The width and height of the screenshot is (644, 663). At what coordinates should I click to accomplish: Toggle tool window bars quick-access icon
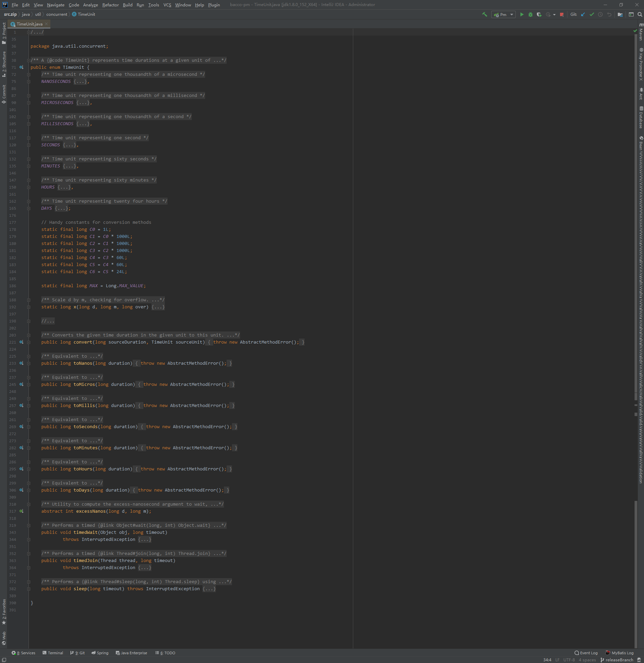(x=4, y=660)
